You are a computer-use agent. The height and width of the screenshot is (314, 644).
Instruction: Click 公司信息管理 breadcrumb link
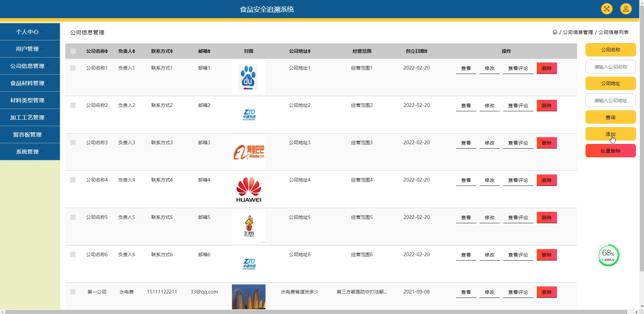[578, 32]
